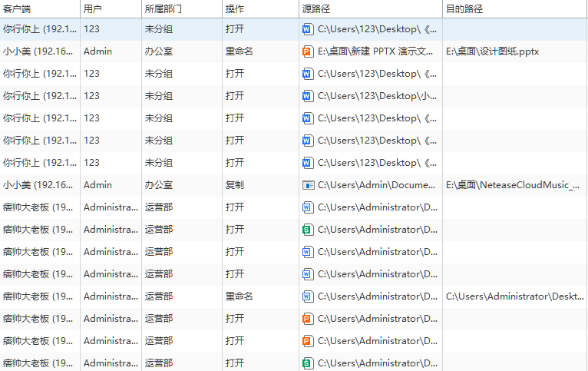Viewport: 588px width, 371px height.
Task: Click 未分组 in the Desktop\小 row
Action: coord(159,96)
